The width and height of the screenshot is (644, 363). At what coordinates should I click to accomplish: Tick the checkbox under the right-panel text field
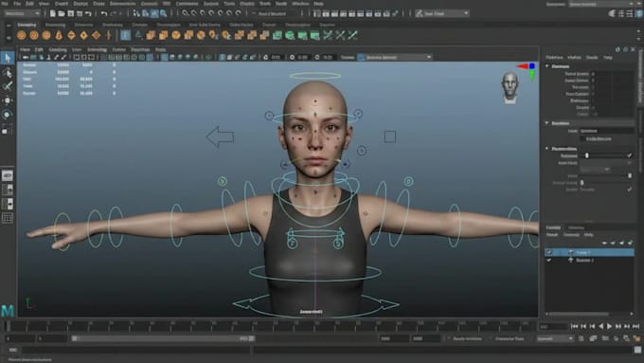tap(582, 139)
